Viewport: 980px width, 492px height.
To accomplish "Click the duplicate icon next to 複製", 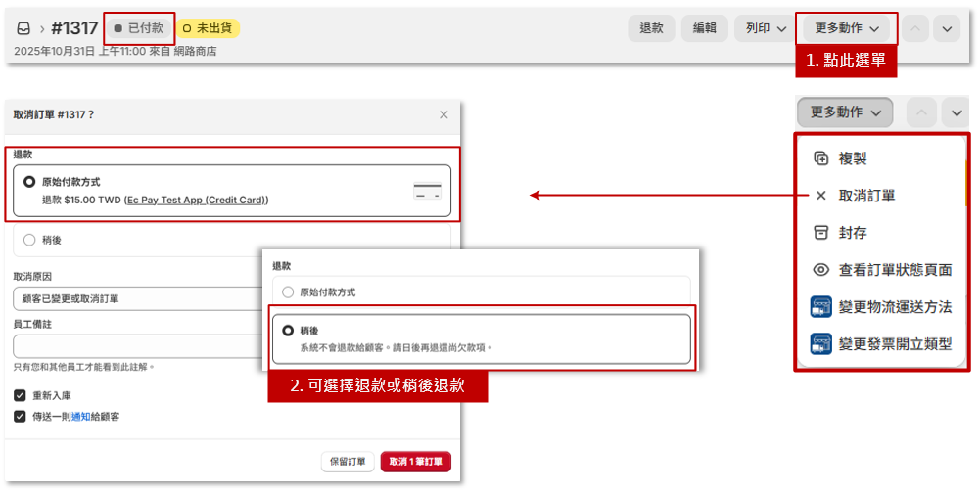I will click(x=820, y=158).
